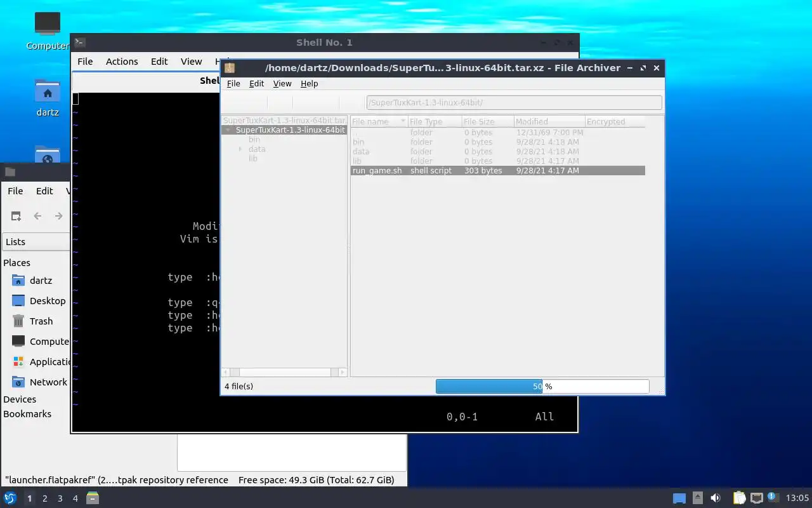The image size is (812, 508).
Task: Expand the data folder tree node
Action: (240, 149)
